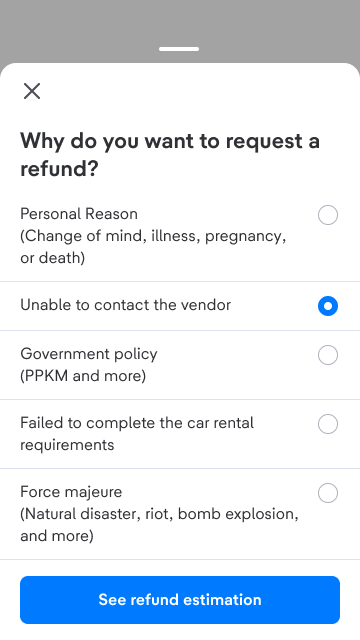Select the Personal Reason radio button

click(328, 215)
